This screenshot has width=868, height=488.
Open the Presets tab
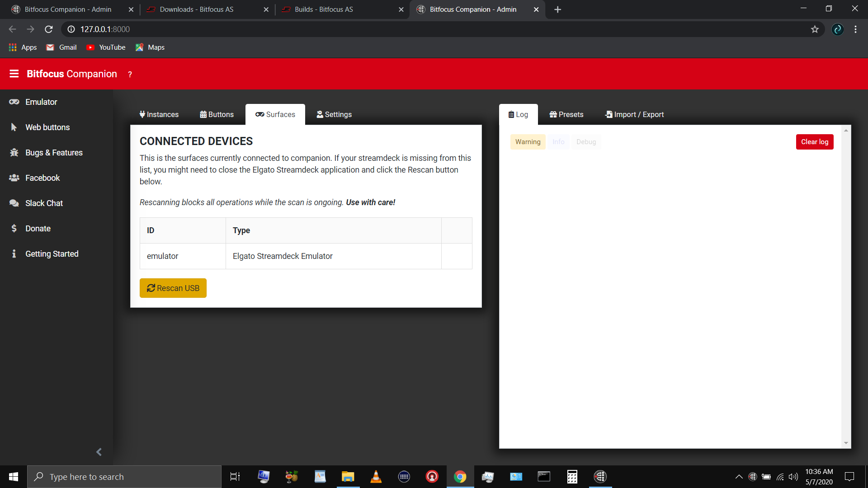(x=566, y=114)
